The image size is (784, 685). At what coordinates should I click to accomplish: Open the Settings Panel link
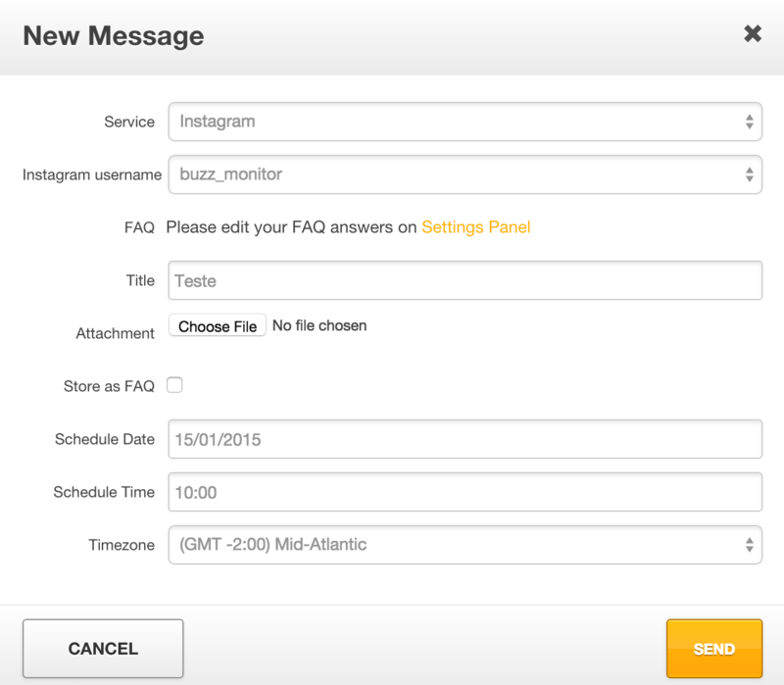pyautogui.click(x=475, y=227)
